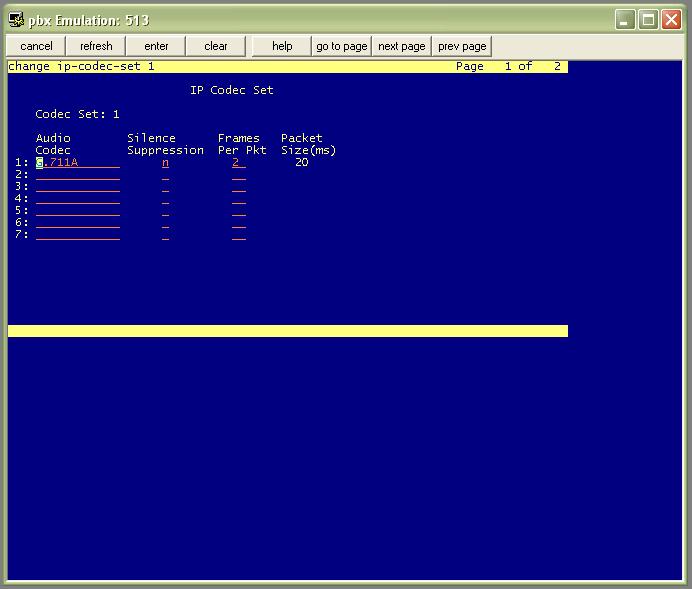
Task: Click the enter toolbar button
Action: [x=156, y=46]
